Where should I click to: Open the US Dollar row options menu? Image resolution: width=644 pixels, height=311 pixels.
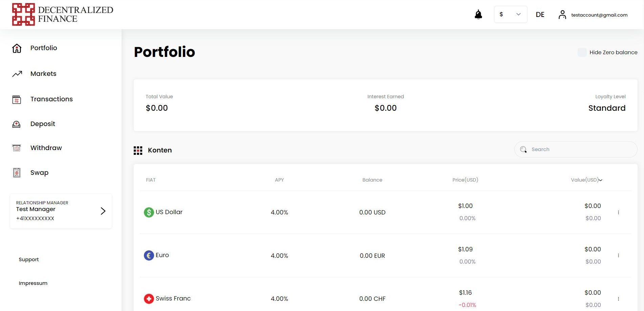pos(618,212)
